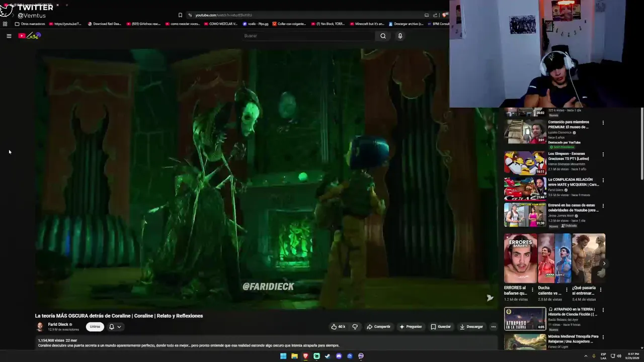Image resolution: width=644 pixels, height=362 pixels.
Task: Open Farid Dieck channel name link
Action: tap(58, 324)
